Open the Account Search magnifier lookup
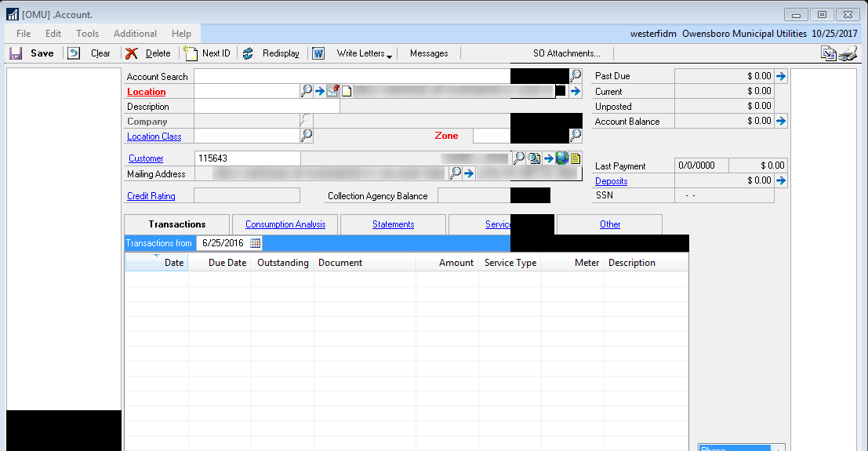 576,76
